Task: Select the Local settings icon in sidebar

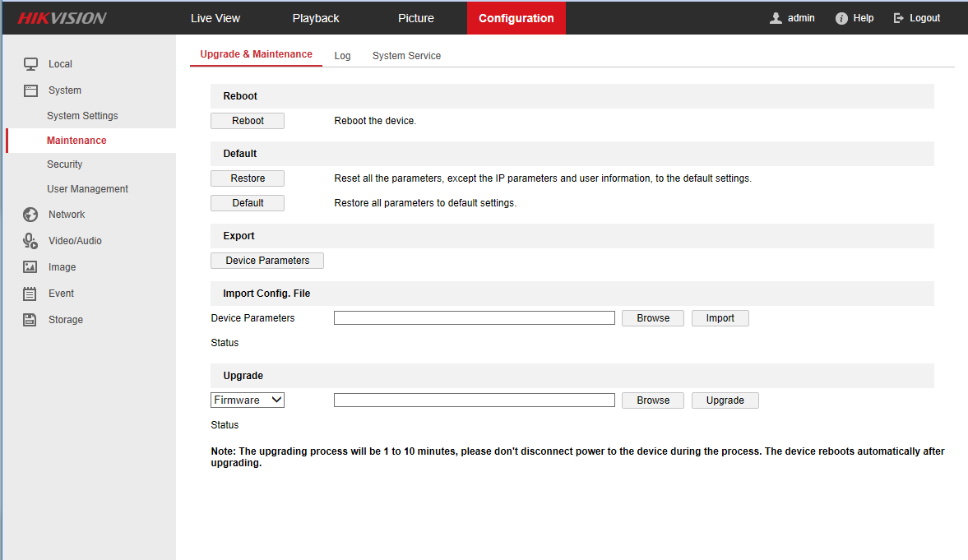Action: point(30,63)
